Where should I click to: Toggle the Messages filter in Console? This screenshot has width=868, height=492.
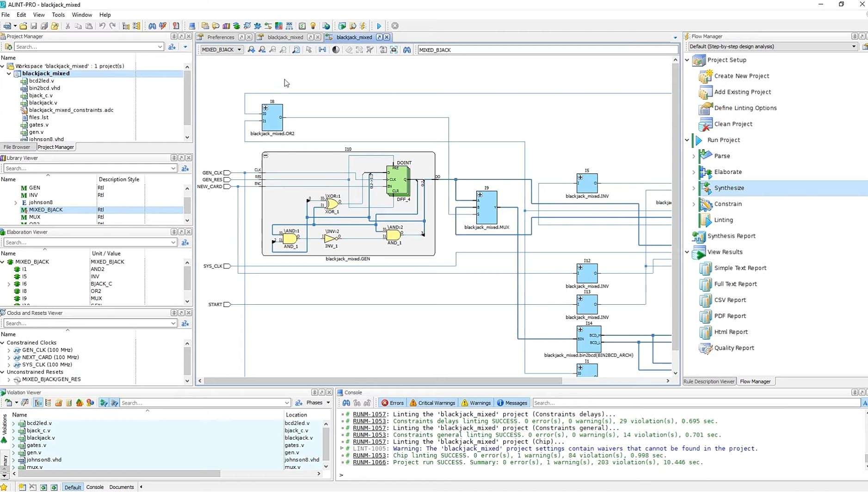[511, 403]
